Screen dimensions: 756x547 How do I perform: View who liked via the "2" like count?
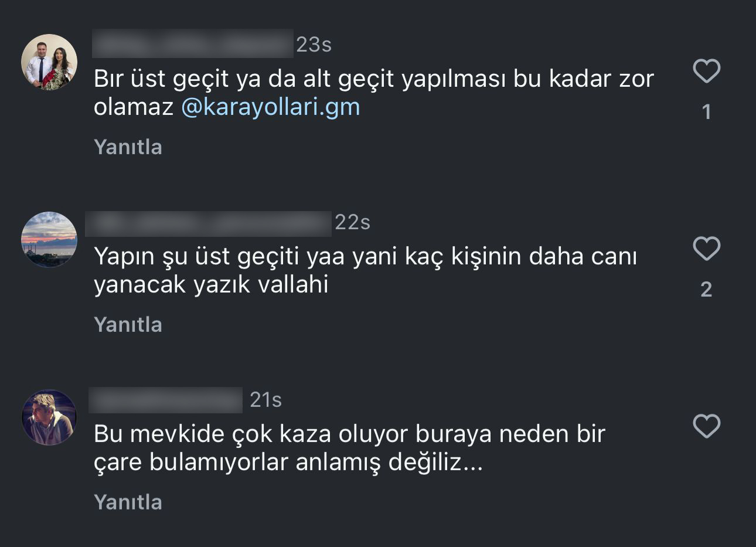point(706,290)
